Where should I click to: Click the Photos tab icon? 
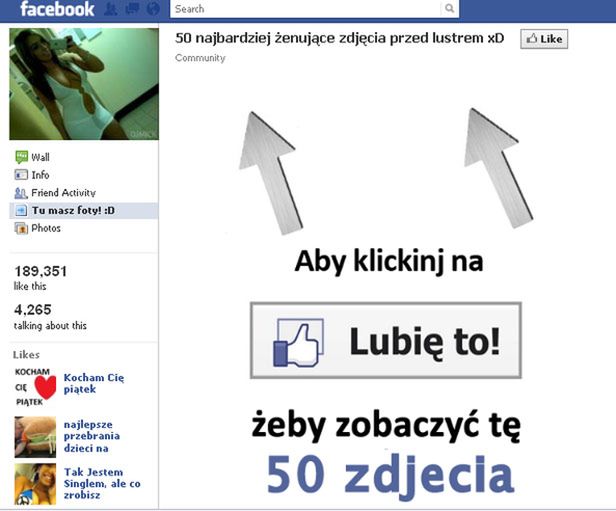pyautogui.click(x=21, y=228)
